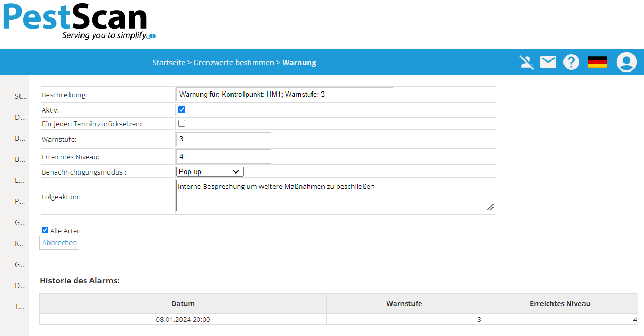Click the Warnung breadcrumb text
Image resolution: width=644 pixels, height=336 pixels.
(299, 63)
